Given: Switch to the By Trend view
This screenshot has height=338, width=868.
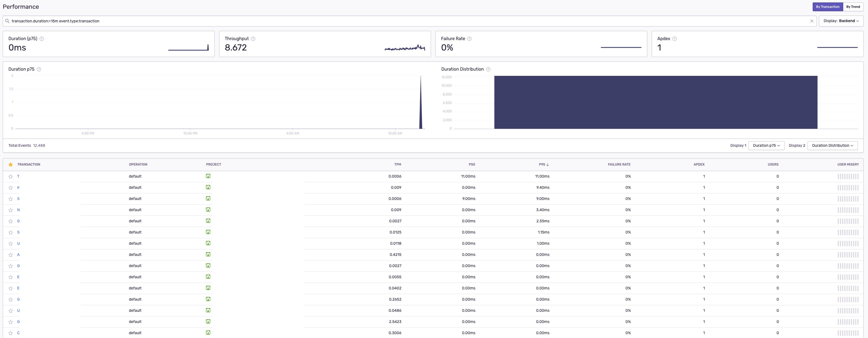Looking at the screenshot, I should click(x=853, y=7).
